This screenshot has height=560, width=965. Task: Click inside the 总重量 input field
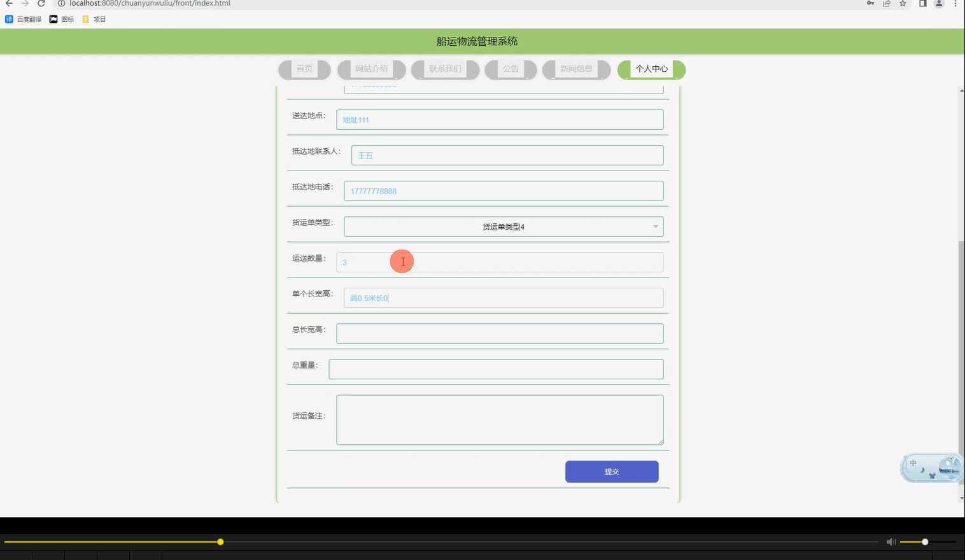[495, 369]
